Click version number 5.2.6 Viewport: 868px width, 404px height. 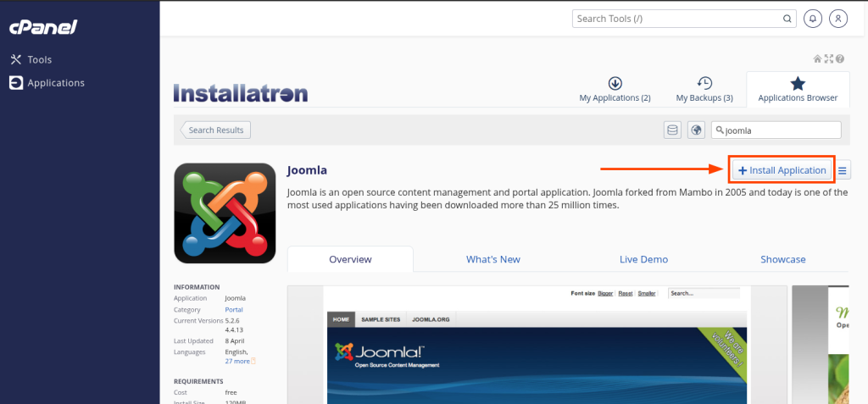coord(232,320)
